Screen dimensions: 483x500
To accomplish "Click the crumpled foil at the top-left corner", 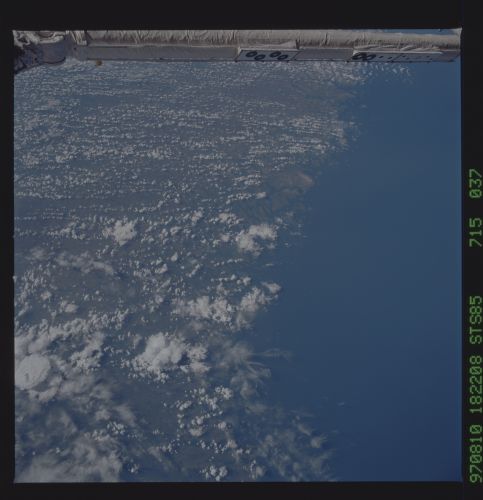I will [x=37, y=47].
